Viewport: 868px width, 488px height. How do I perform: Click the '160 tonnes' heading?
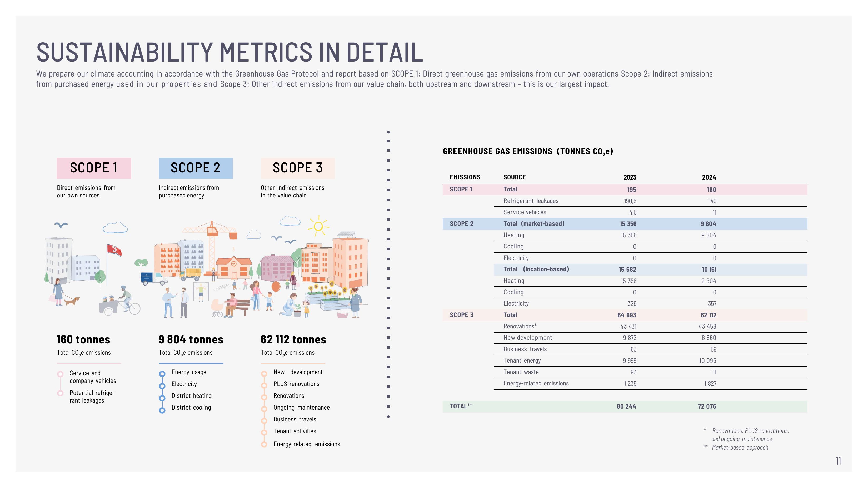[x=83, y=340]
